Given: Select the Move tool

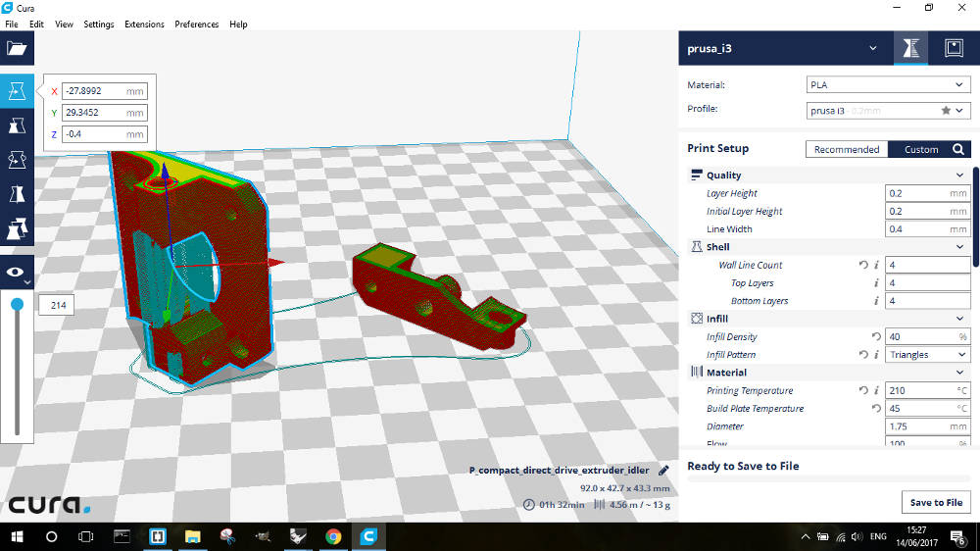Looking at the screenshot, I should pyautogui.click(x=17, y=91).
